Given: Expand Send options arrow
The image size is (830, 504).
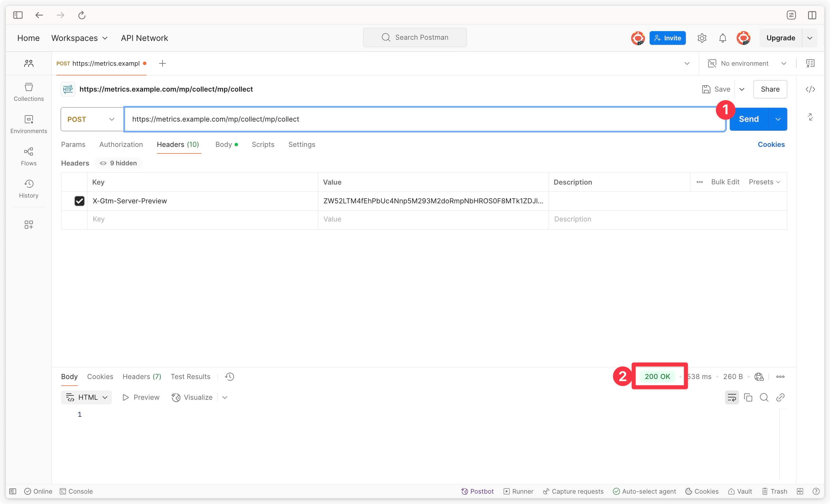Looking at the screenshot, I should tap(778, 119).
